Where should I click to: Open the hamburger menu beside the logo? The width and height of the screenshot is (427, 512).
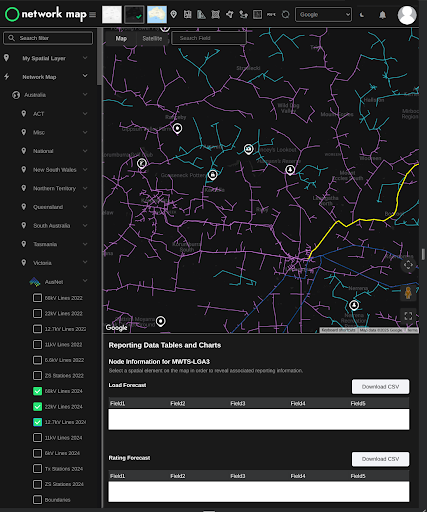tap(92, 15)
